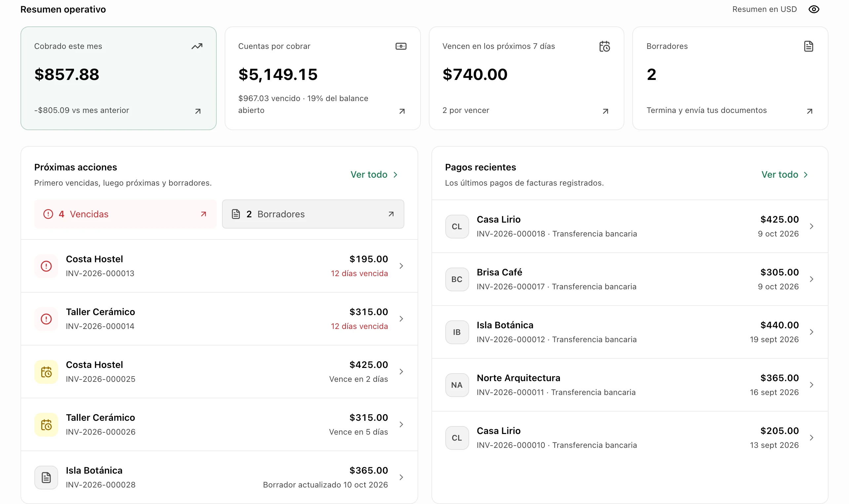Click Norte Arquitectura name in Pagos recientes

[519, 378]
